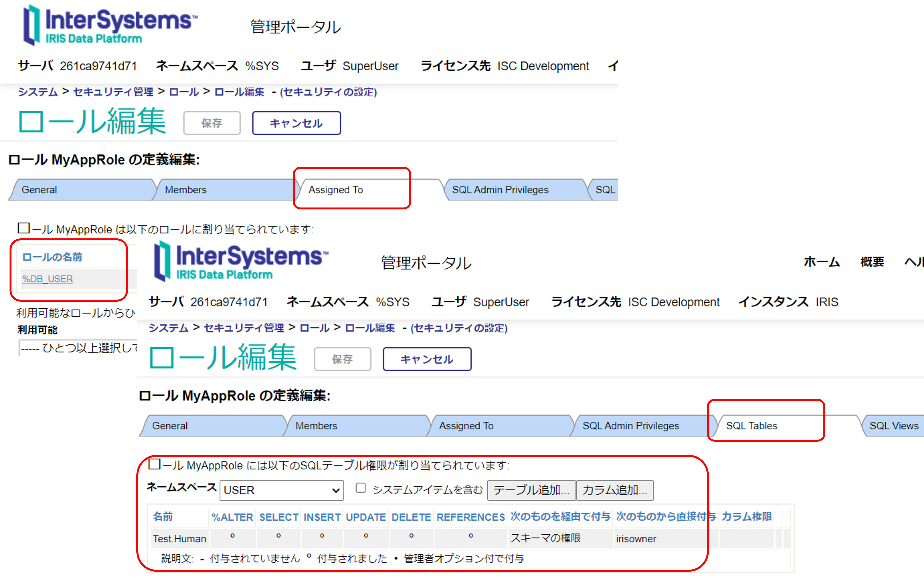The height and width of the screenshot is (583, 924).
Task: Toggle the システムアイテムを含む checkbox
Action: click(360, 488)
